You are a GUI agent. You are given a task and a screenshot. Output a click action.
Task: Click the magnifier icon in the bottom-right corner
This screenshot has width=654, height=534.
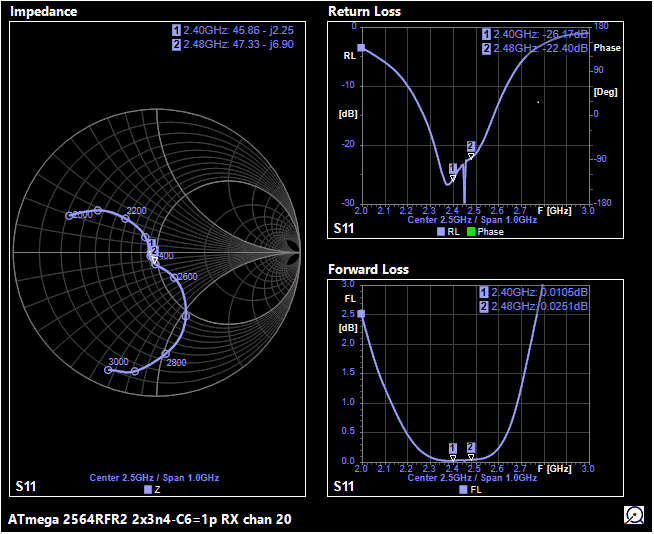pyautogui.click(x=633, y=515)
